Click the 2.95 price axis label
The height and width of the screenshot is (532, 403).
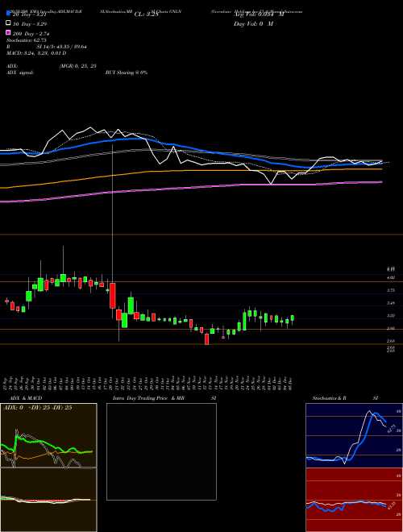click(390, 328)
